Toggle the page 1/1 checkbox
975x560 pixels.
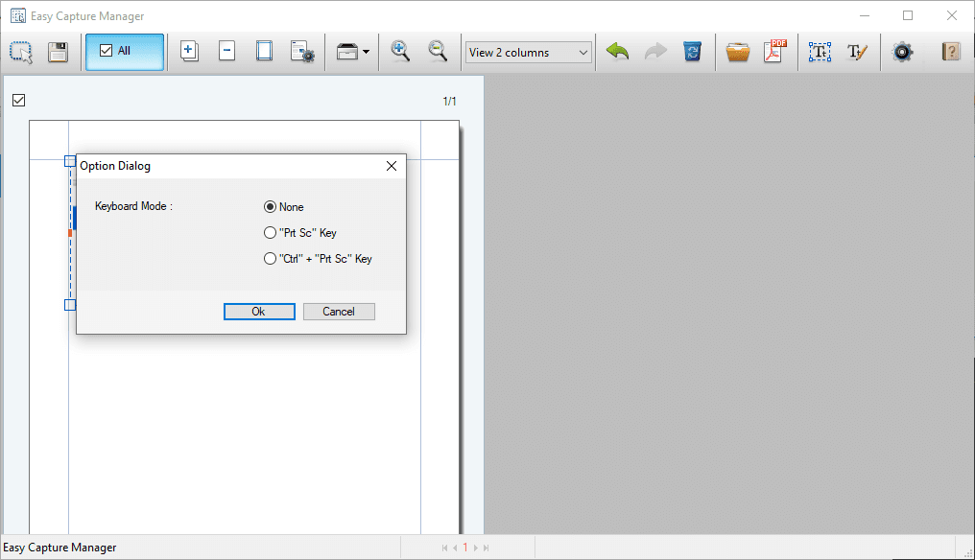tap(18, 100)
